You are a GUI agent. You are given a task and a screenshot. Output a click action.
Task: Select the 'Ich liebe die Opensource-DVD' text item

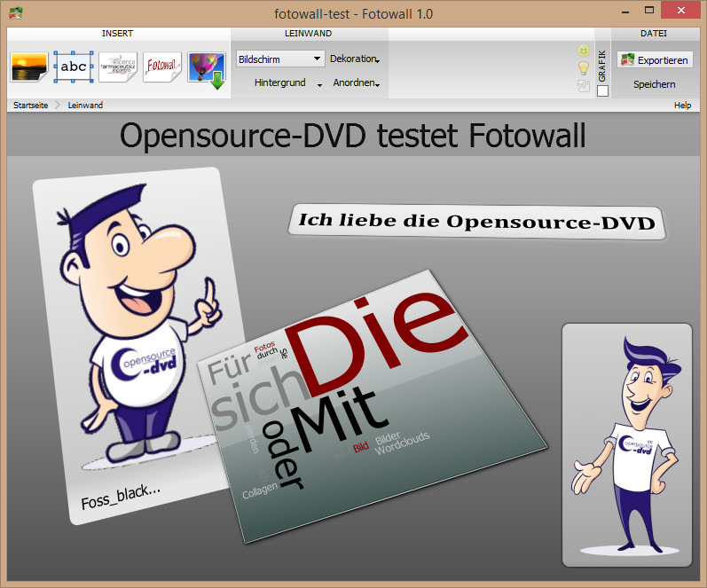pyautogui.click(x=476, y=221)
